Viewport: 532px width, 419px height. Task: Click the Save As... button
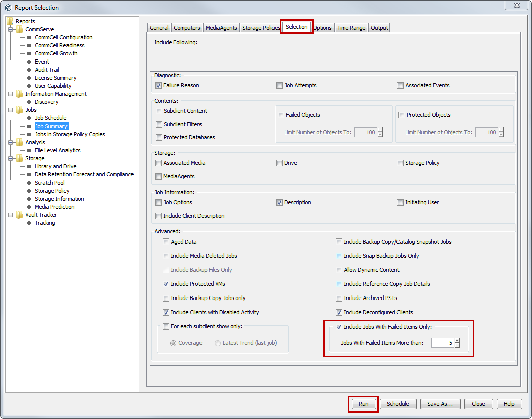[440, 404]
